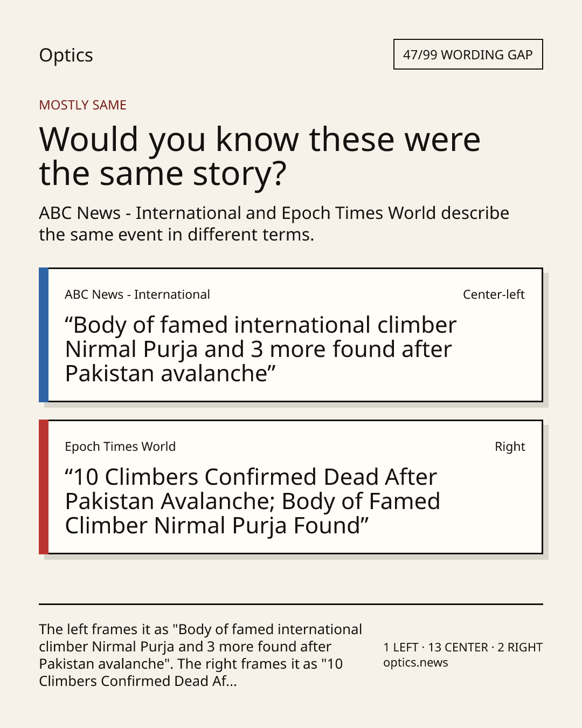This screenshot has width=582, height=728.
Task: Open the Epoch Times World headline card
Action: pyautogui.click(x=290, y=487)
